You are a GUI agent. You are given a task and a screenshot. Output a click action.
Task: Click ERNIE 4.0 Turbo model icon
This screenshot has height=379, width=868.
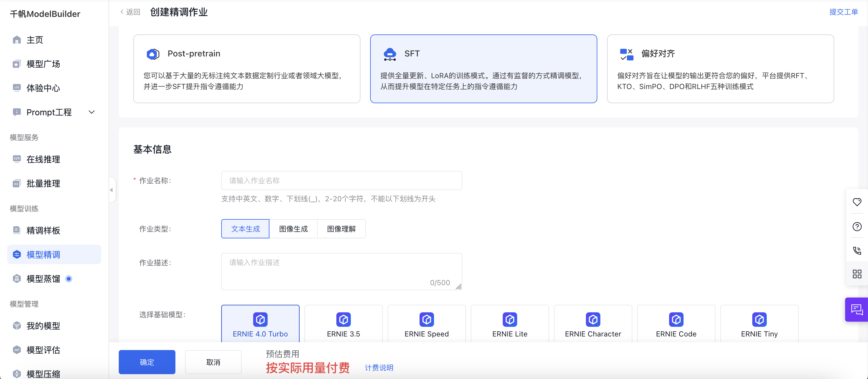[260, 319]
